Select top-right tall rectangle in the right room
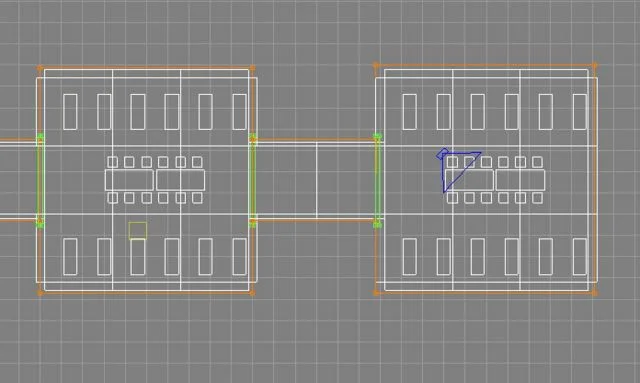 click(x=580, y=112)
